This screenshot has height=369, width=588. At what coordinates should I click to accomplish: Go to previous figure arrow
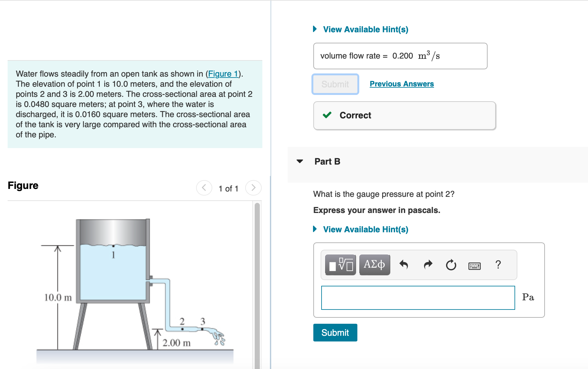pyautogui.click(x=204, y=188)
